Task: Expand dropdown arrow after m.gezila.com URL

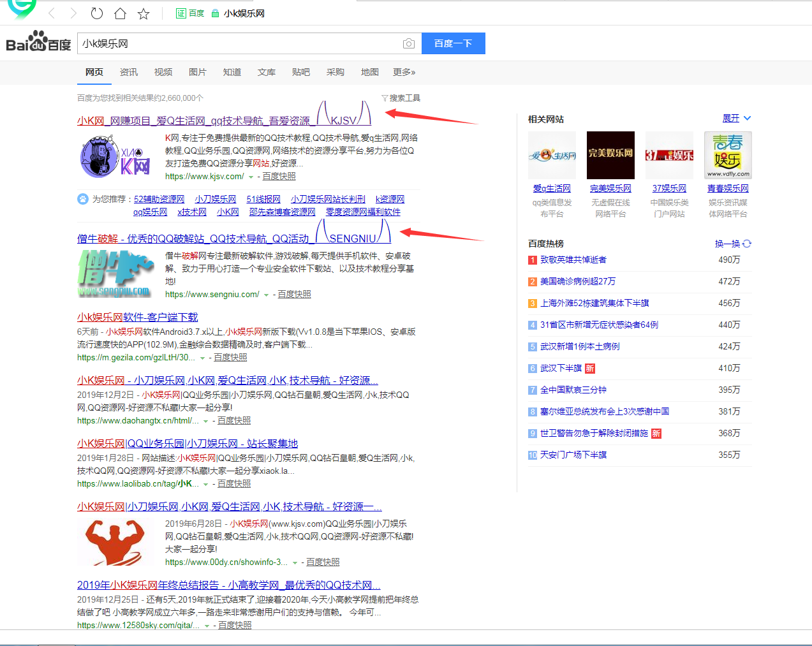Action: coord(202,358)
